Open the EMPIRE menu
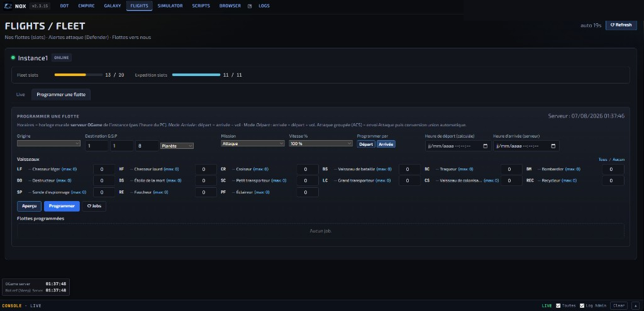644x311 pixels. [86, 6]
